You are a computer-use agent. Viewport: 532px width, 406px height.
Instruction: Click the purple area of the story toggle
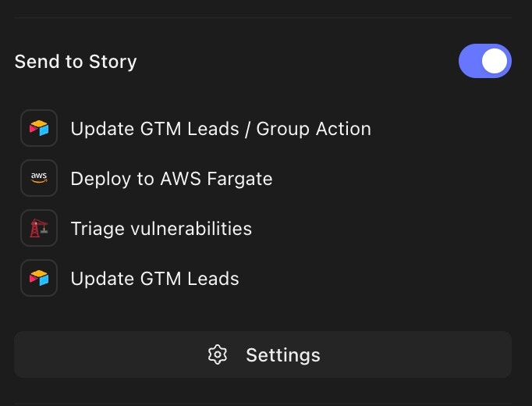point(470,61)
